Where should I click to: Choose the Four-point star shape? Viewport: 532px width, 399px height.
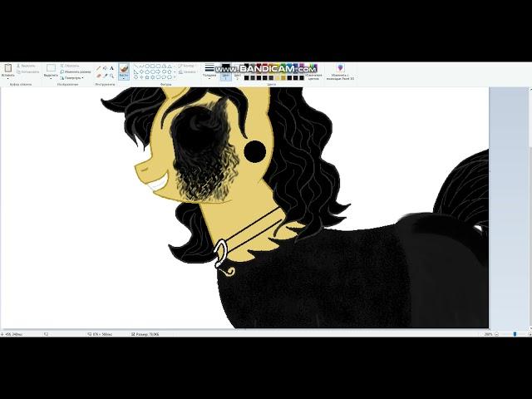pyautogui.click(x=141, y=77)
